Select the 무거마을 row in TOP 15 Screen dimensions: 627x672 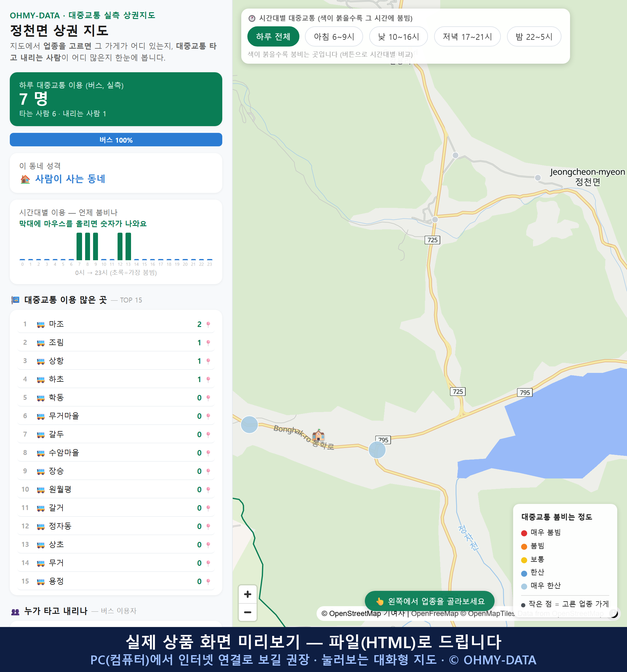[x=116, y=416]
